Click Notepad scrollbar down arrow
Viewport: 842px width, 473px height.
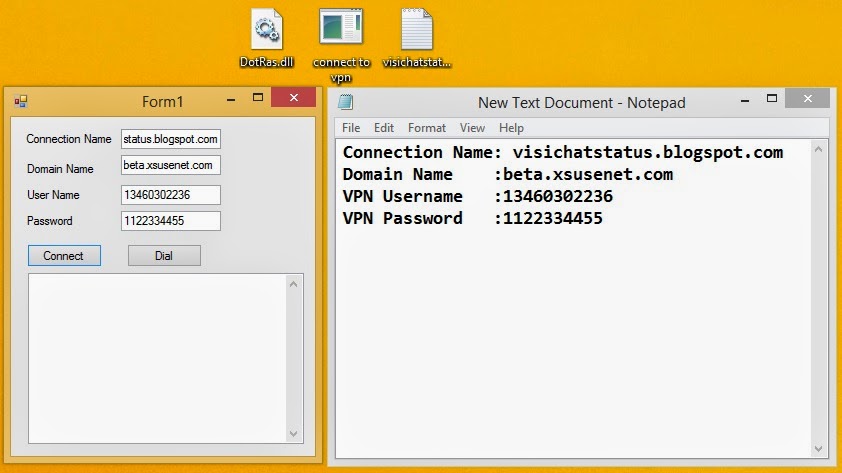coord(818,449)
